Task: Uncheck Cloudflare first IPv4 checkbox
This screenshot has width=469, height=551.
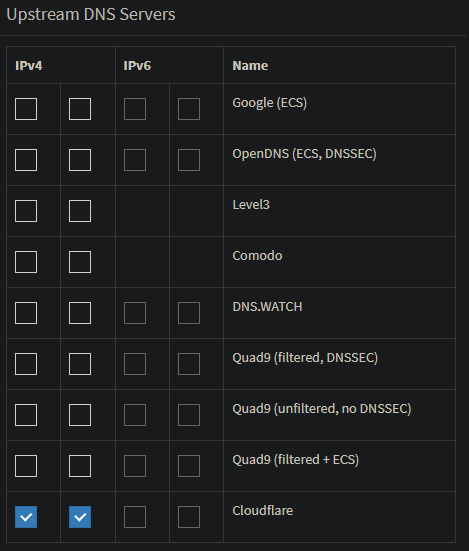Action: (26, 517)
